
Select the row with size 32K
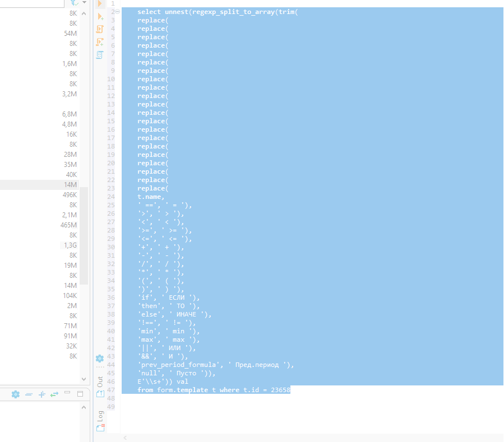tap(39, 346)
